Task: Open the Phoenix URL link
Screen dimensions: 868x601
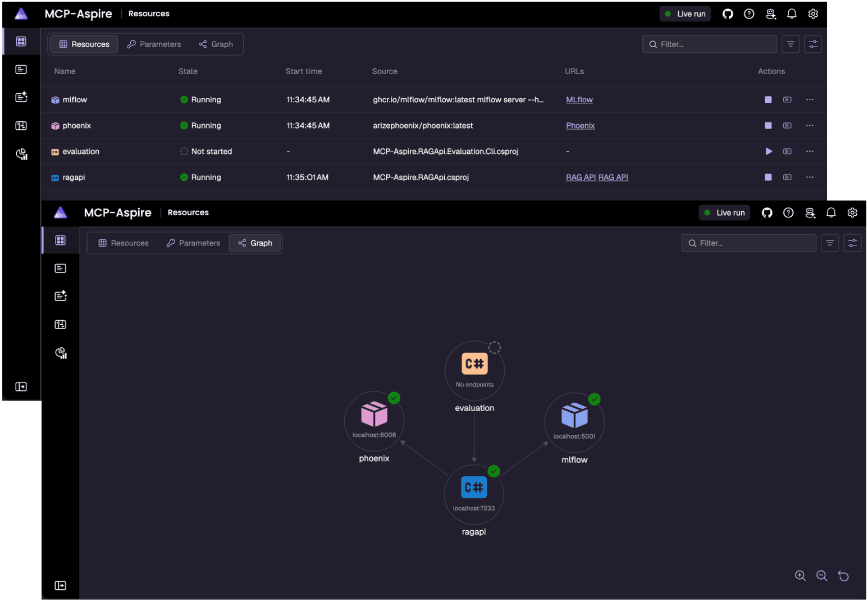Action: coord(581,125)
